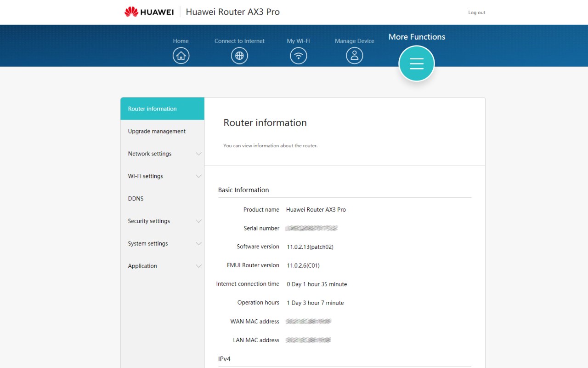588x368 pixels.
Task: Click the blurred LAN MAC address value
Action: point(308,340)
